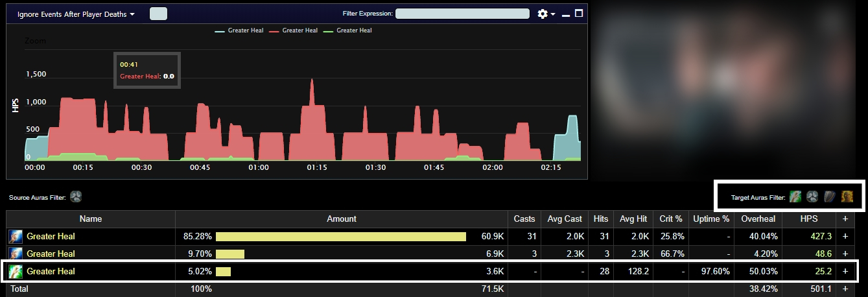Sort table by the Casts column
Viewport: 868px width, 297px height.
(524, 219)
